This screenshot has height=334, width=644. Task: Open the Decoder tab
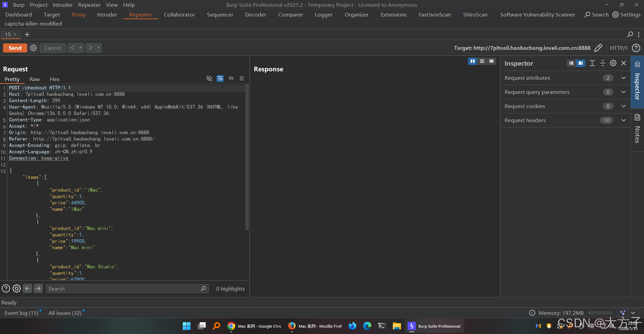tap(256, 15)
